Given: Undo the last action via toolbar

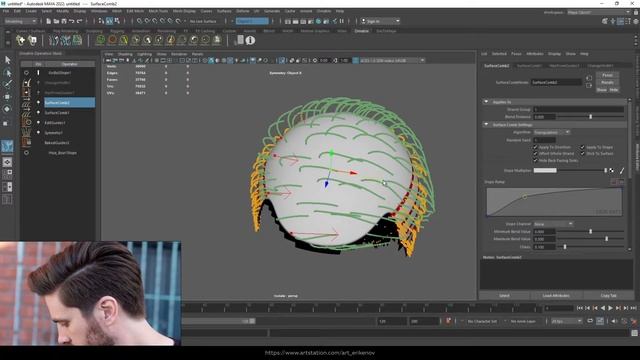Looking at the screenshot, I should pos(72,21).
